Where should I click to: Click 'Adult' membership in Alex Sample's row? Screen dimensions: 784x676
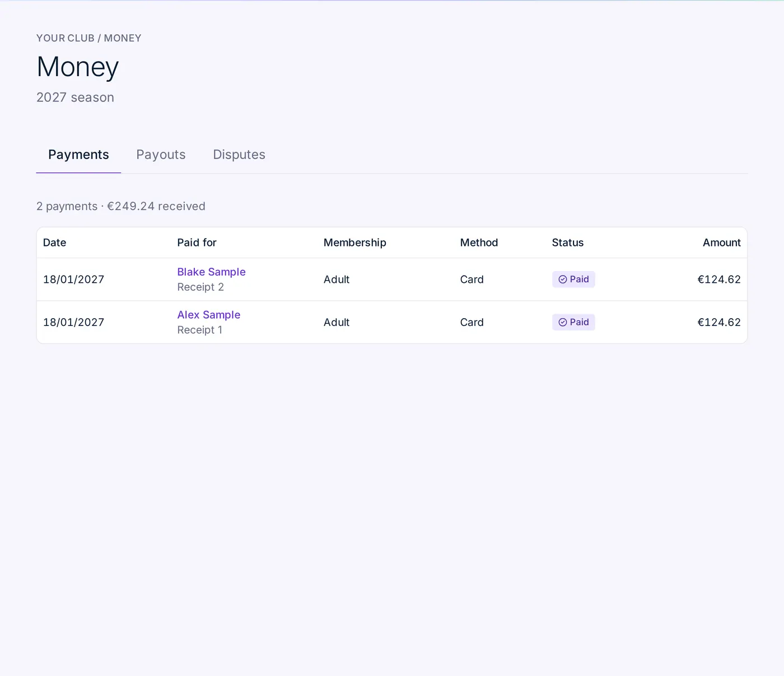point(336,322)
